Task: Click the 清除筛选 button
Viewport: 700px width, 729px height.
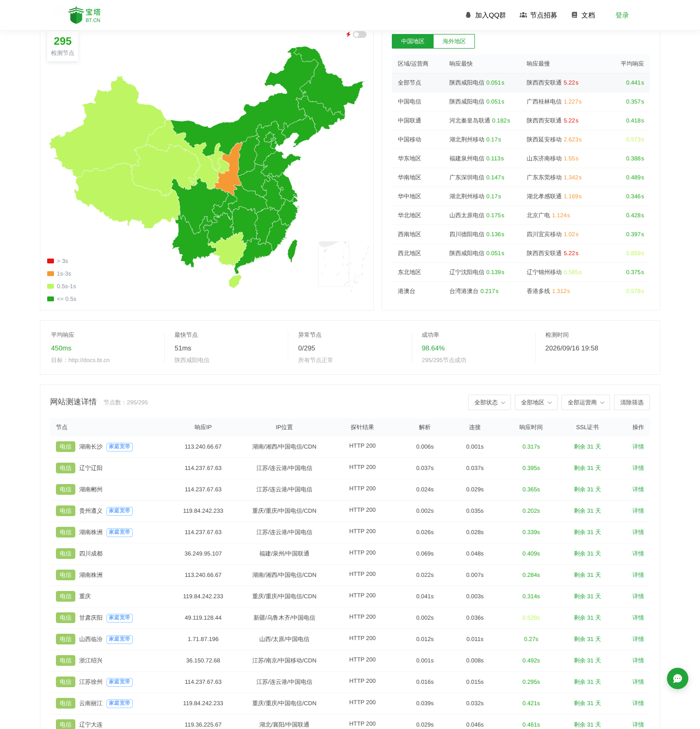Action: (x=632, y=402)
